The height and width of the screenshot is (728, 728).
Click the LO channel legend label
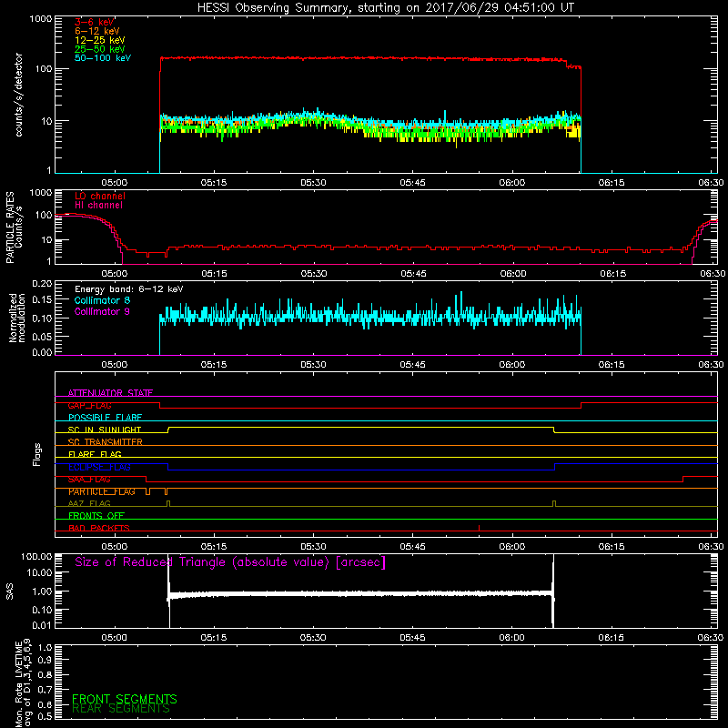[100, 196]
